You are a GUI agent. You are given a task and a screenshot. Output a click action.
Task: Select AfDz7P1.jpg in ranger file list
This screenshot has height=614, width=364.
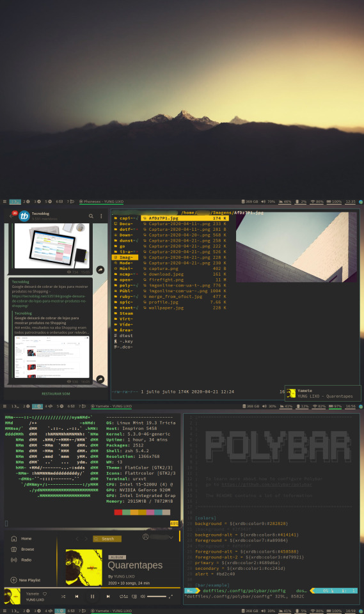[x=184, y=218]
